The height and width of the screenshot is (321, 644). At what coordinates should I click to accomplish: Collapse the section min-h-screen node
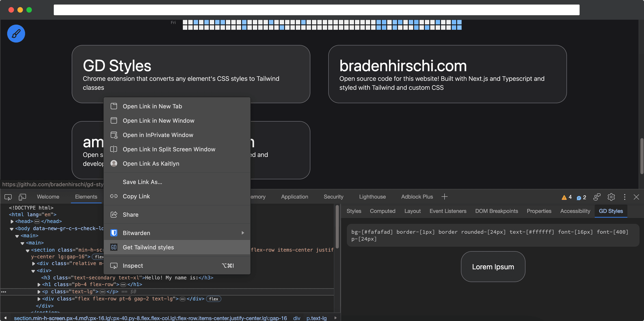tap(28, 250)
